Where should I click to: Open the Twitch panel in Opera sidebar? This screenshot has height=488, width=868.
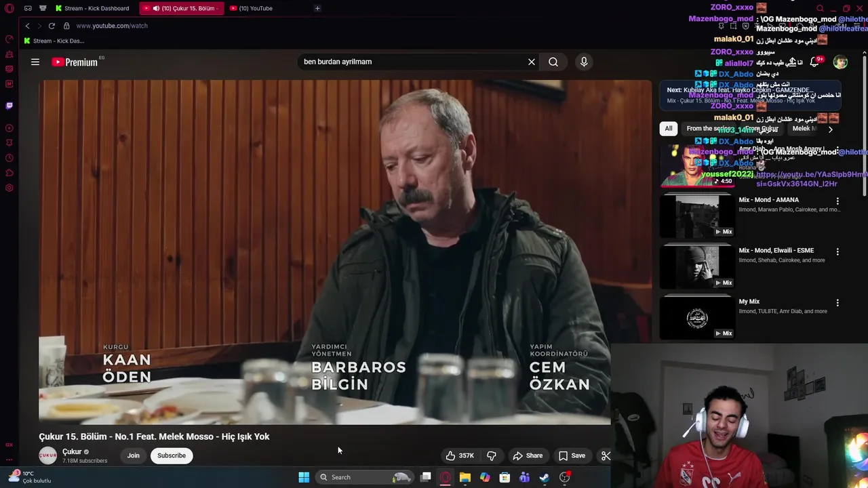(9, 106)
